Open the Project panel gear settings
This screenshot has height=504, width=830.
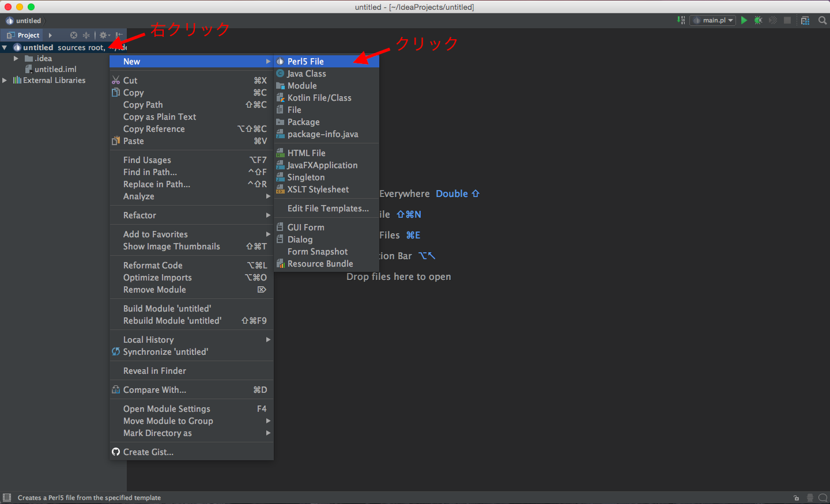(x=104, y=35)
